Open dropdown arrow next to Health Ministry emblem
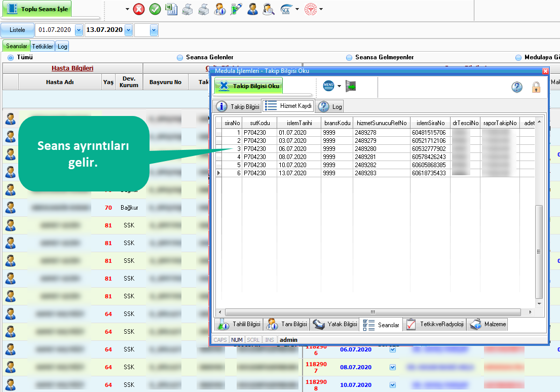Image resolution: width=560 pixels, height=392 pixels. click(x=321, y=9)
